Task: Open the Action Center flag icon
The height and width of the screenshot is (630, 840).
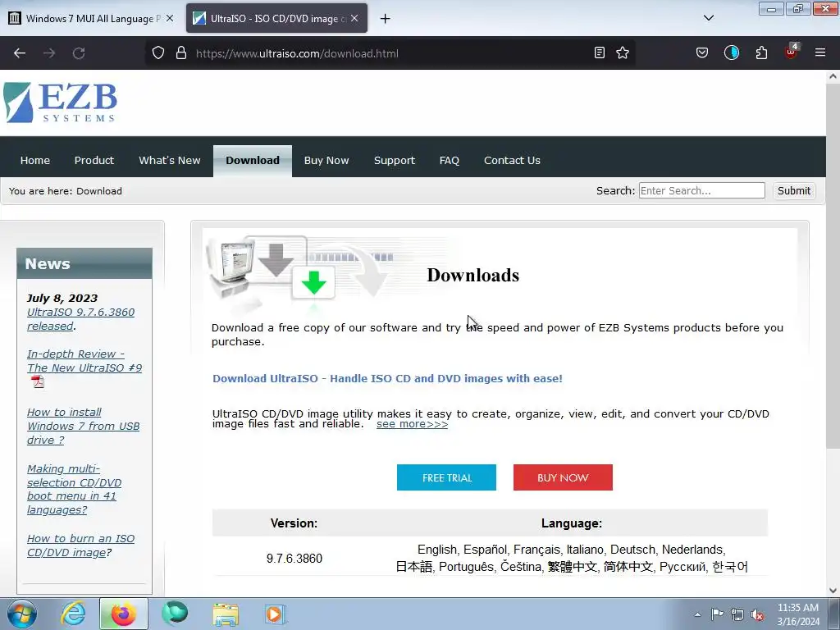Action: pyautogui.click(x=717, y=614)
